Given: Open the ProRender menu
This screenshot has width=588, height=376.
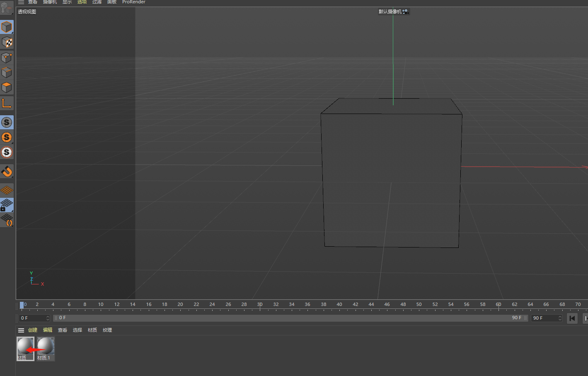Looking at the screenshot, I should click(134, 2).
